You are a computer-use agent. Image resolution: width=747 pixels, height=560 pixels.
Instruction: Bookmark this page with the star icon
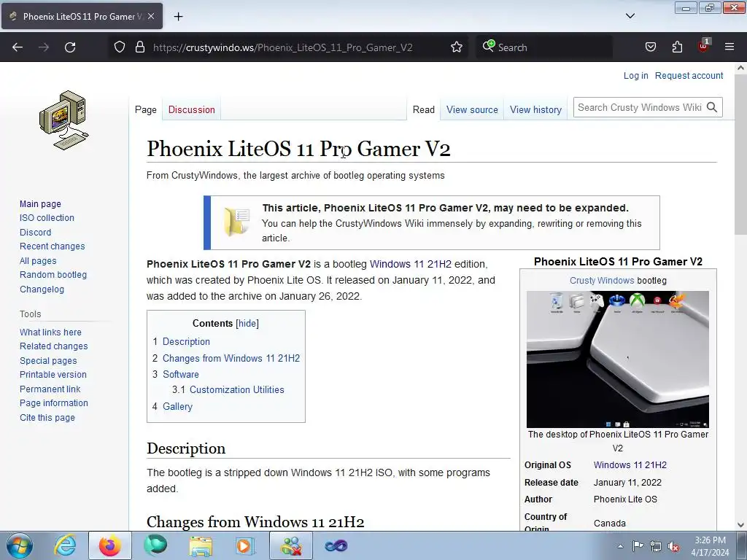[x=457, y=47]
